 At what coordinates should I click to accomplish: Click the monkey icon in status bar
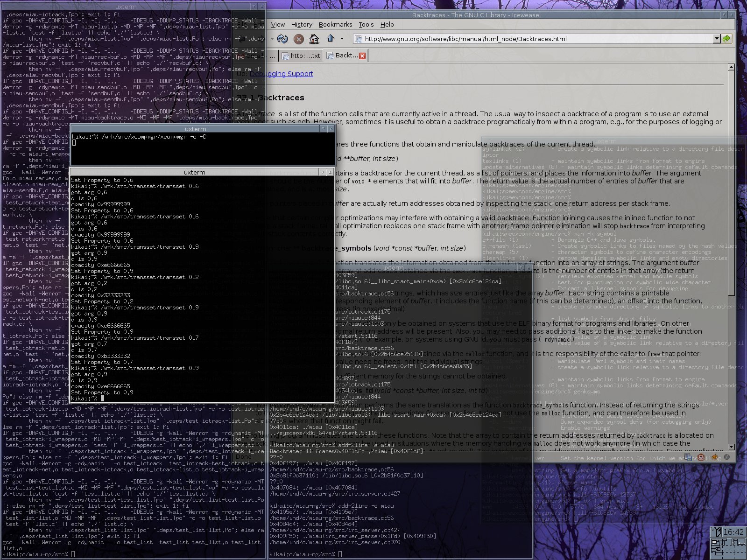[701, 457]
